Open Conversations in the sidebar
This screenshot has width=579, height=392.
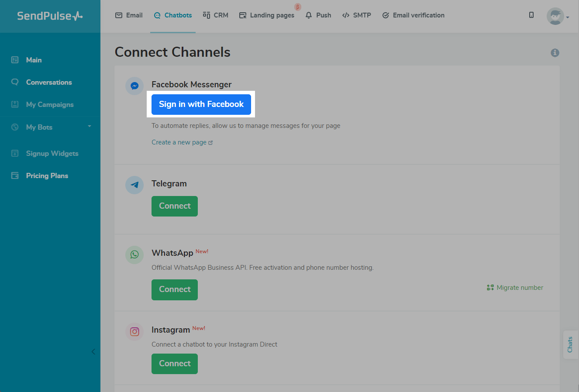(49, 82)
